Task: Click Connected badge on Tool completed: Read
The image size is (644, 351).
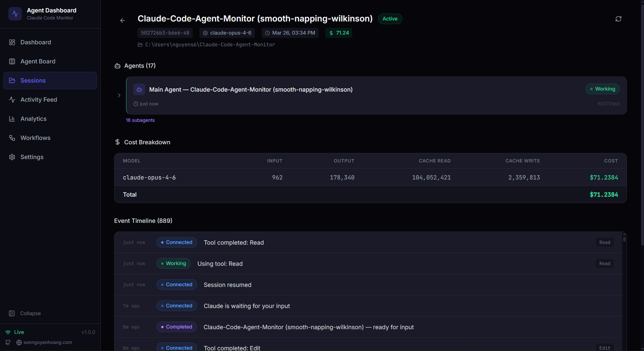Action: [x=177, y=242]
